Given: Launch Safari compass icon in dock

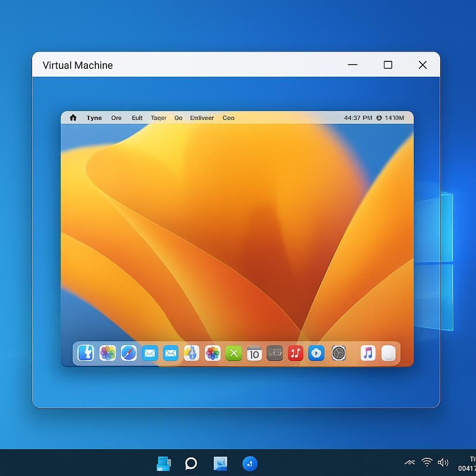Looking at the screenshot, I should [x=129, y=353].
